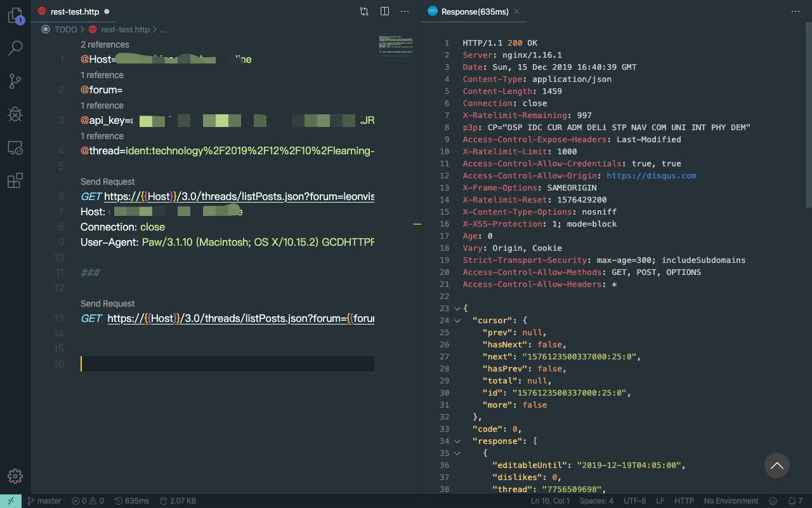Open the Extensions view icon

15,181
